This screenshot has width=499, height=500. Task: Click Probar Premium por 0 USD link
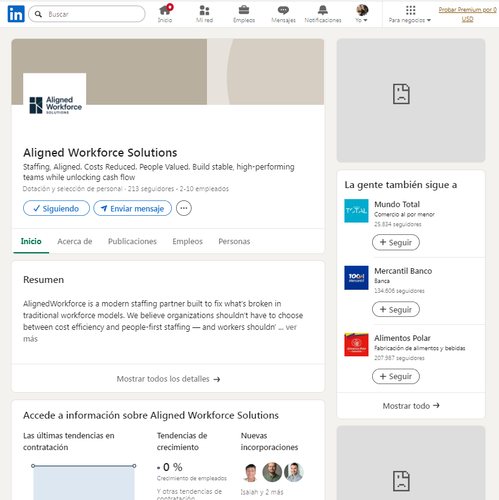click(x=467, y=14)
